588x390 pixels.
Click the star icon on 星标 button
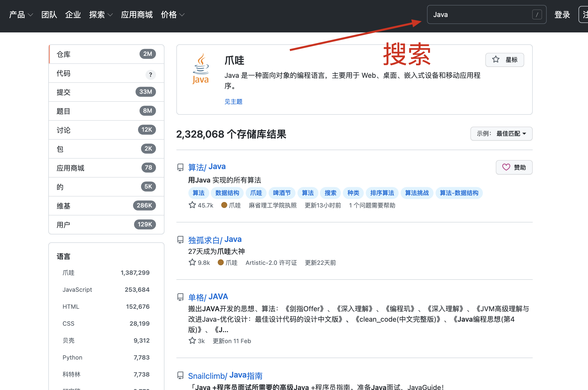496,60
